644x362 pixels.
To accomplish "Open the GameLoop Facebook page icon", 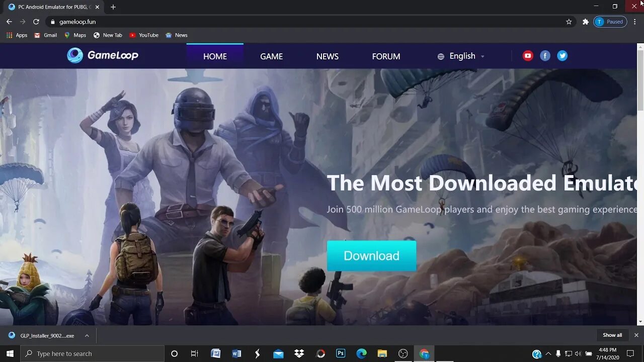I will [x=545, y=56].
